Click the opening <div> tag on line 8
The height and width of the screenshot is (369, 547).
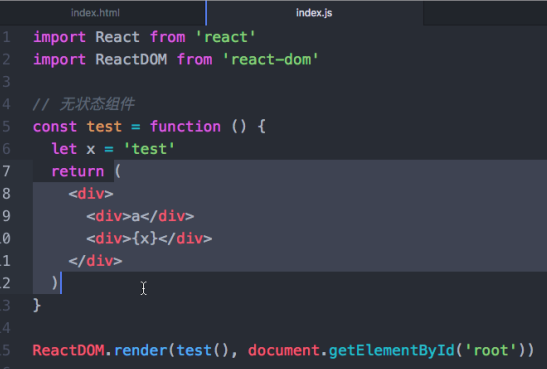tap(91, 194)
